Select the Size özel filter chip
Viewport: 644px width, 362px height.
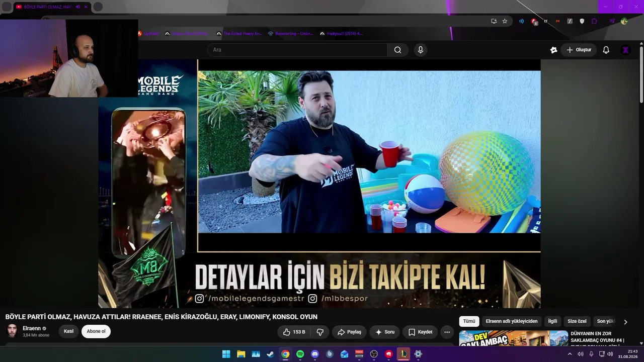(577, 321)
